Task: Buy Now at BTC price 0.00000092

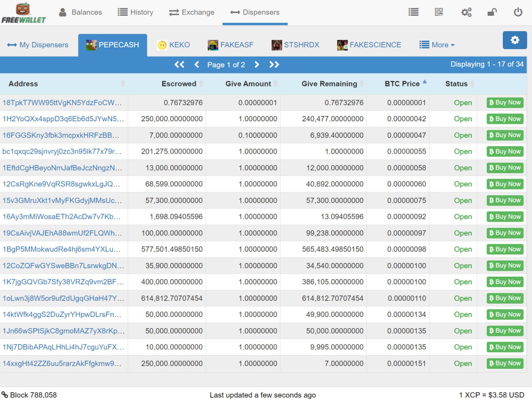Action: coord(505,217)
